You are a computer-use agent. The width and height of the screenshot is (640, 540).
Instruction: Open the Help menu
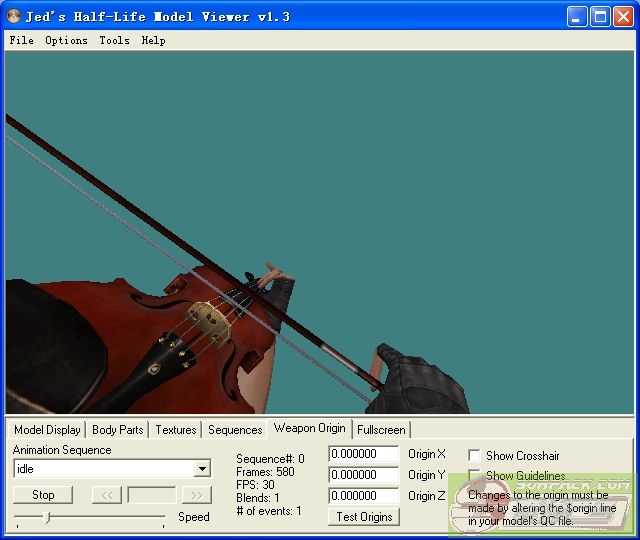(x=153, y=40)
